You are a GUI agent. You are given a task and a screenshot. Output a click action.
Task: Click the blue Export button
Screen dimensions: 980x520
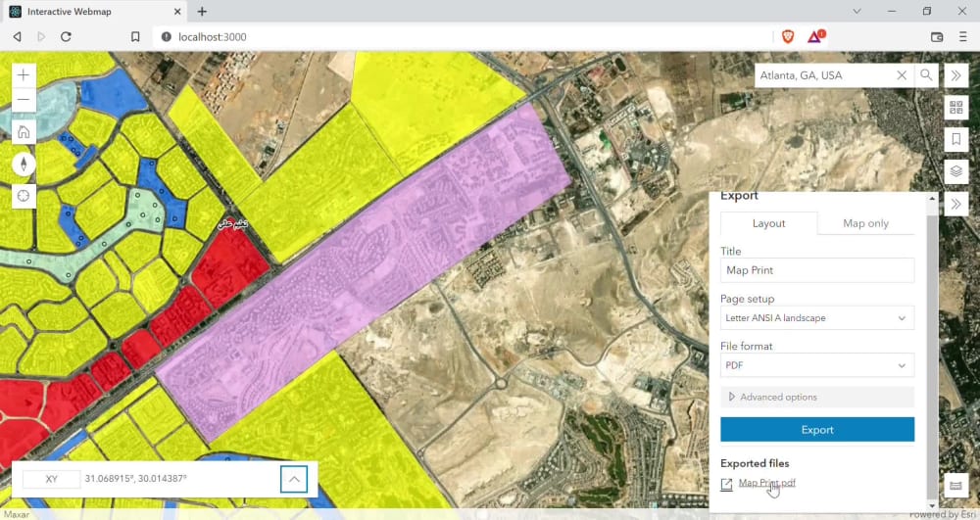point(817,430)
